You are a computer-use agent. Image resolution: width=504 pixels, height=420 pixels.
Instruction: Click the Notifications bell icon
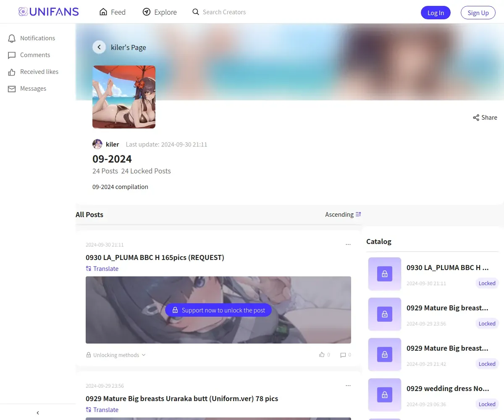pyautogui.click(x=12, y=38)
